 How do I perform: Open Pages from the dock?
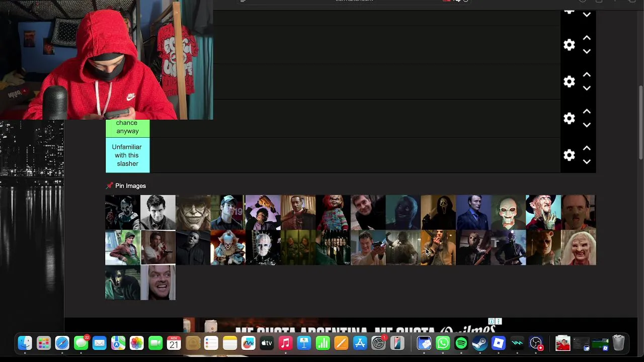341,343
